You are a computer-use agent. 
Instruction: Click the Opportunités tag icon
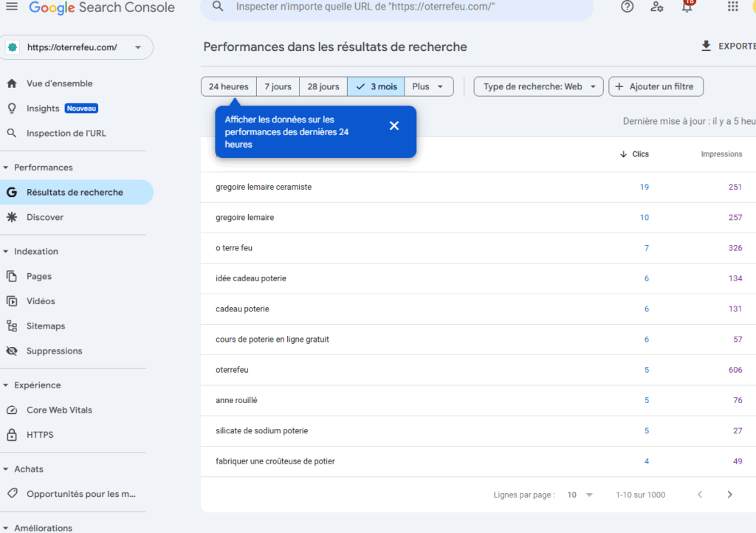[12, 493]
